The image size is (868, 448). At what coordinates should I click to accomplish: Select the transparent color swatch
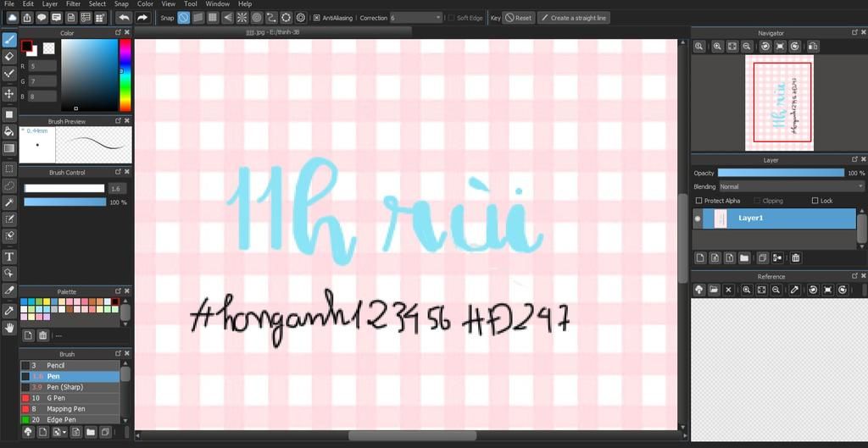coord(48,48)
